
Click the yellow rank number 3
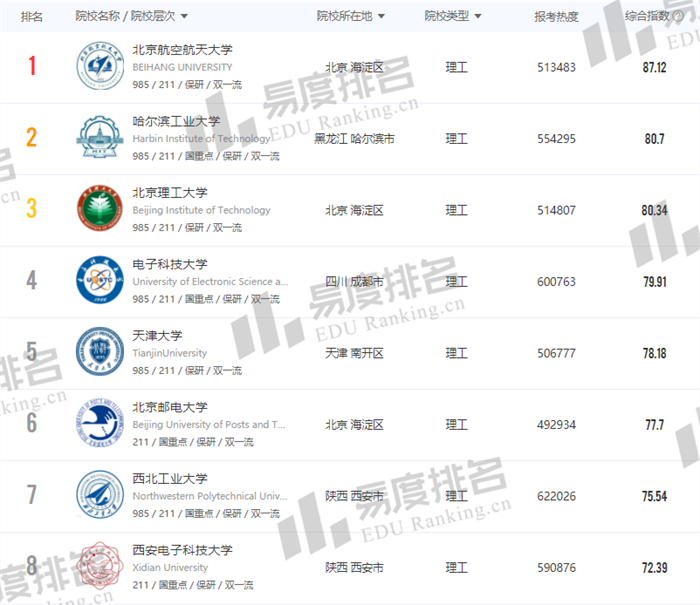(x=31, y=209)
